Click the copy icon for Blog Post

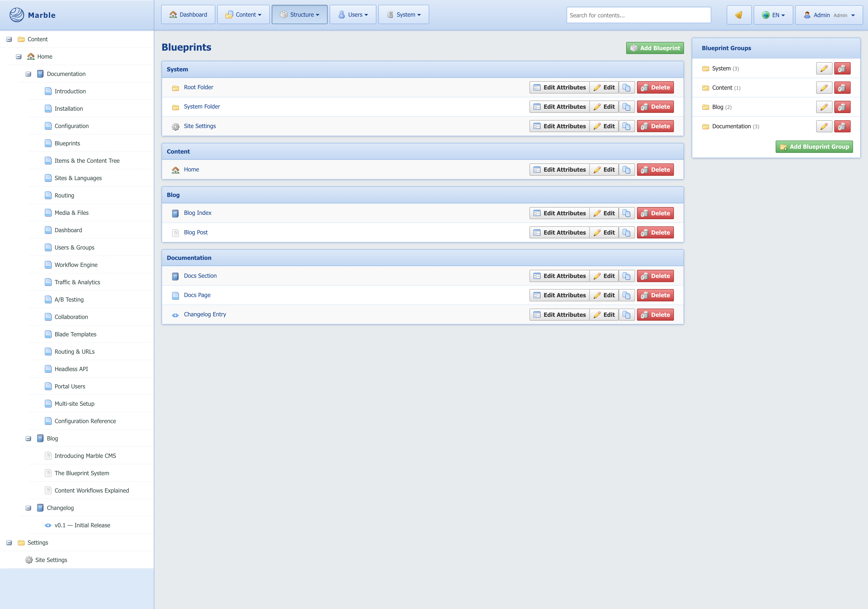(x=626, y=232)
